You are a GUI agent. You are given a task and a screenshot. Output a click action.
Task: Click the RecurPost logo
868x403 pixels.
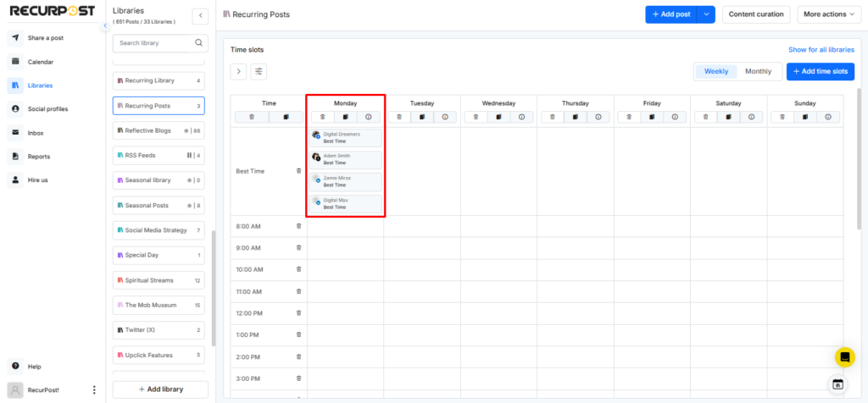53,11
